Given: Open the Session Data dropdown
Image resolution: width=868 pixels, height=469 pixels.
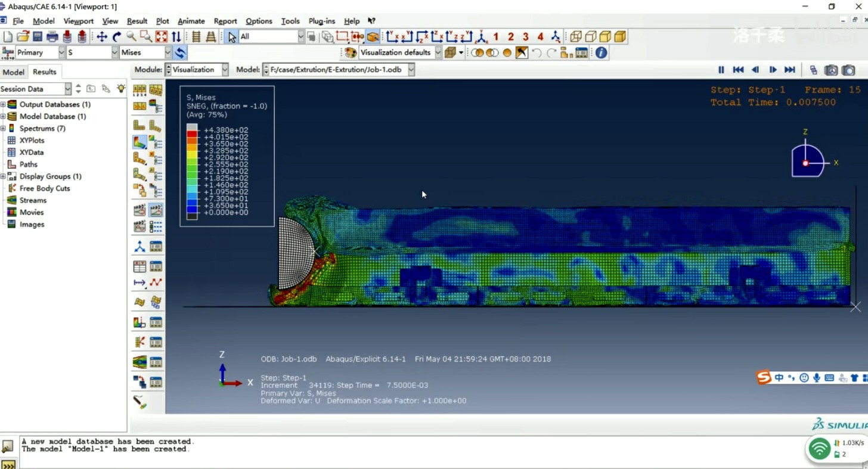Looking at the screenshot, I should [x=67, y=89].
